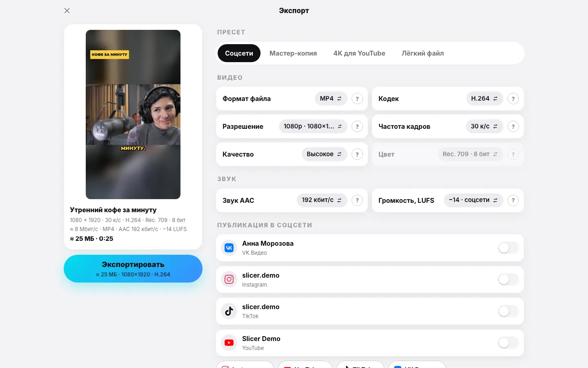Open the 192 кбит/с audio bitrate dropdown
Screen dimensions: 588x368
point(322,200)
